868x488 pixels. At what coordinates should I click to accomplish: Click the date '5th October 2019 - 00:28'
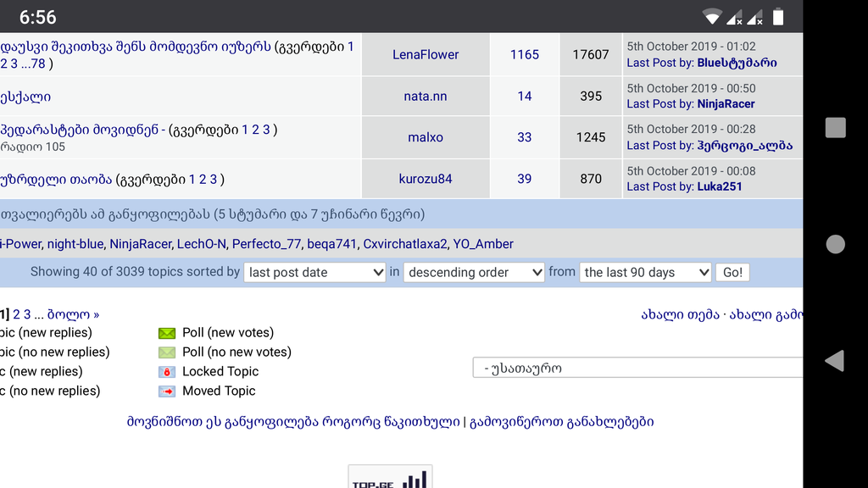[x=692, y=129]
